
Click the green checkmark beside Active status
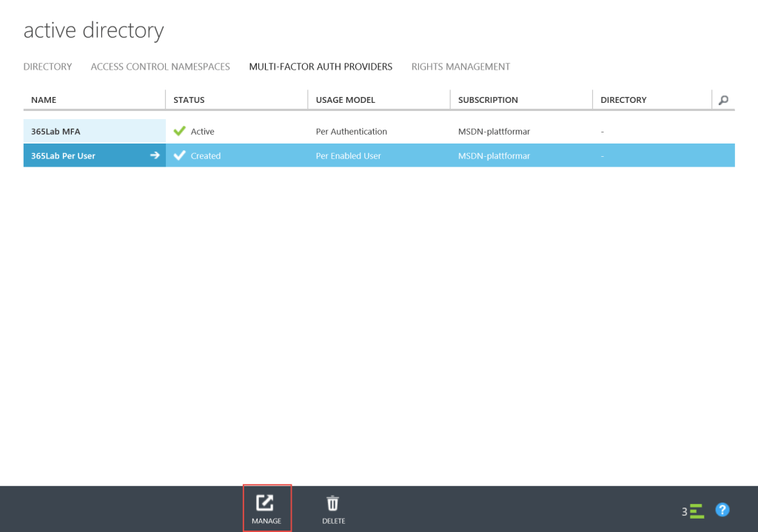[x=178, y=131]
